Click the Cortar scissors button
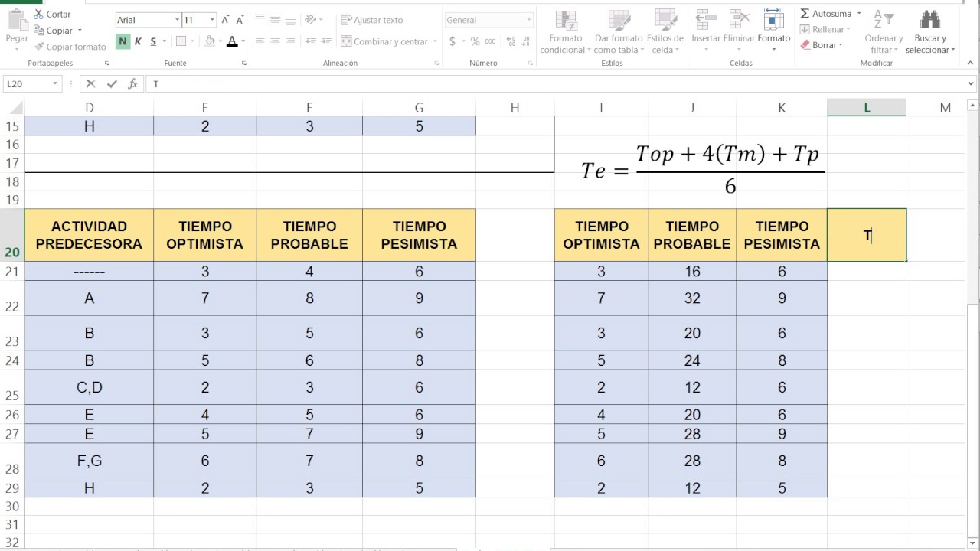980x551 pixels. click(52, 14)
